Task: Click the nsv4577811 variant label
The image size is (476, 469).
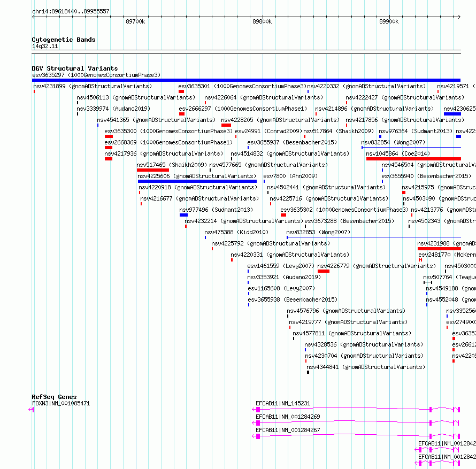Action: 352,333
